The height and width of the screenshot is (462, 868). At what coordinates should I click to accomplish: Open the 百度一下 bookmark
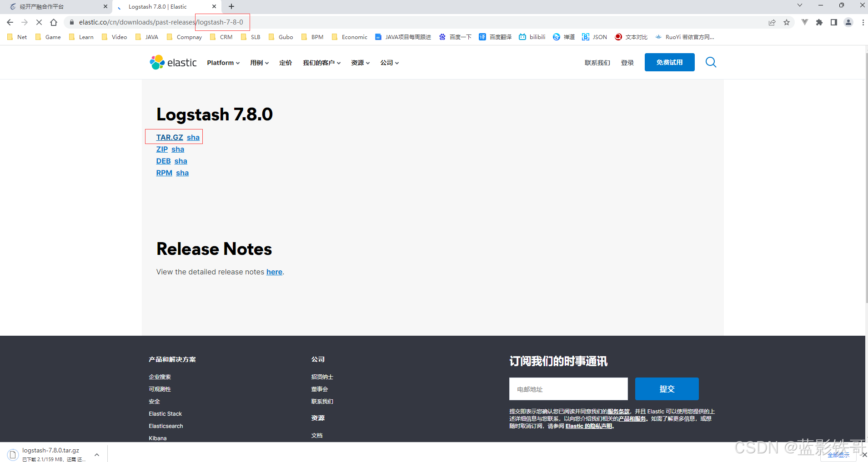[455, 37]
